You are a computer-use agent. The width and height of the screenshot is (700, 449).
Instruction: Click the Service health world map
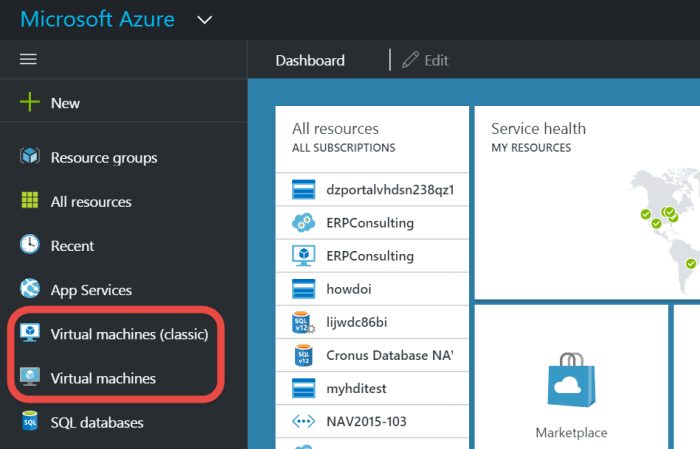tap(663, 230)
